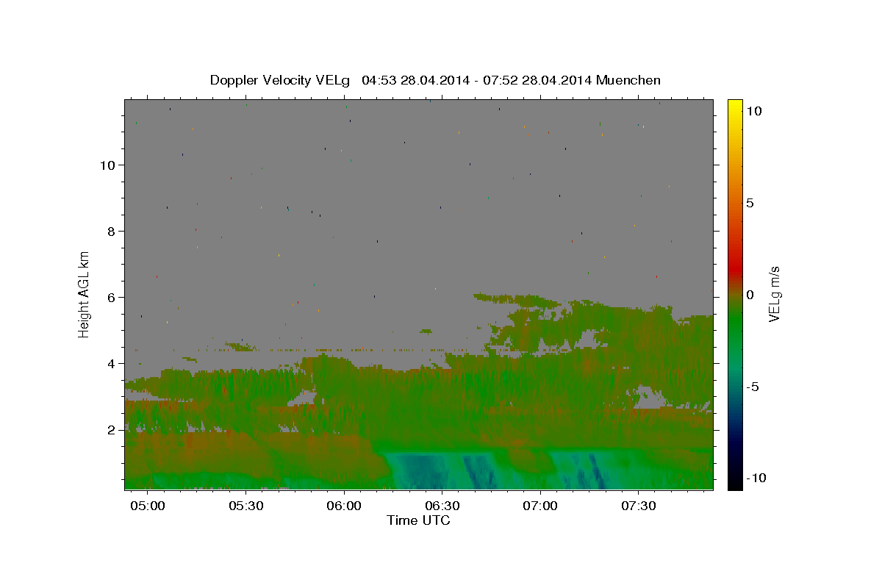
Task: Click the 05:00 time tick label
Action: pos(148,506)
